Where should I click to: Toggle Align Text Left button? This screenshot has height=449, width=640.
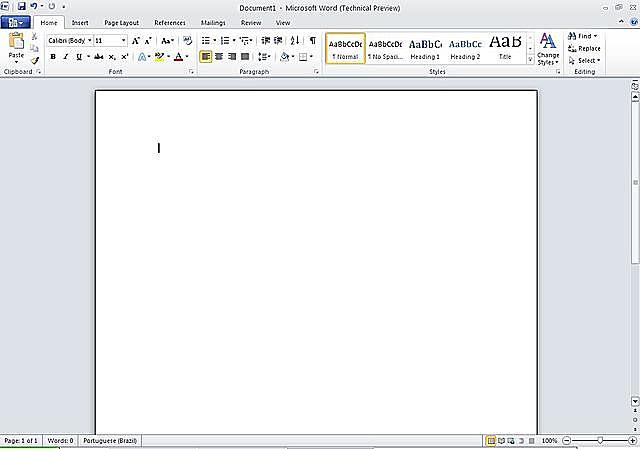coord(206,57)
